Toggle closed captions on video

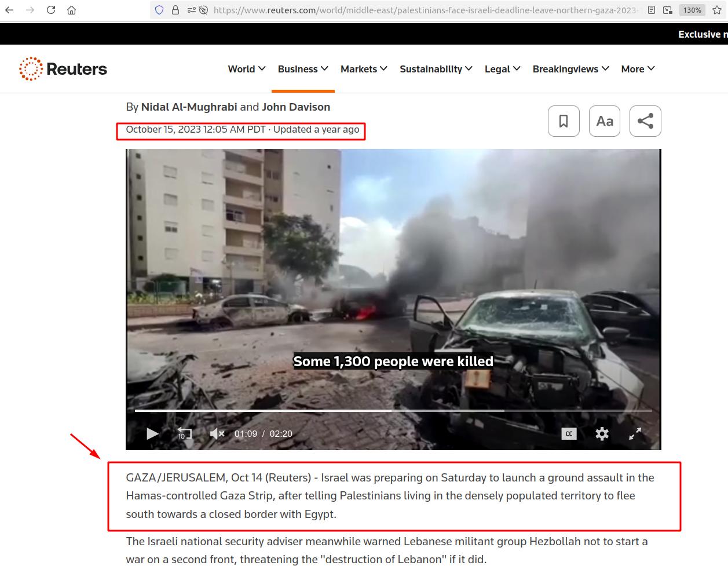point(569,434)
